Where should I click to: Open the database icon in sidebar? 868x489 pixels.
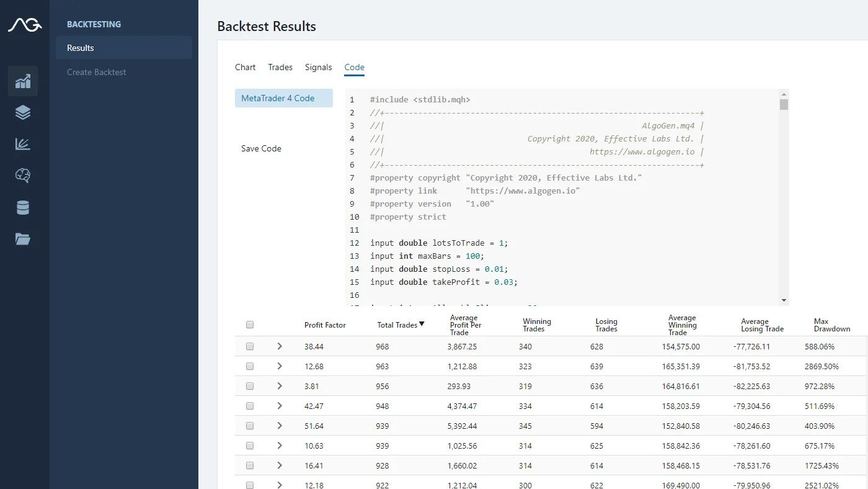23,207
